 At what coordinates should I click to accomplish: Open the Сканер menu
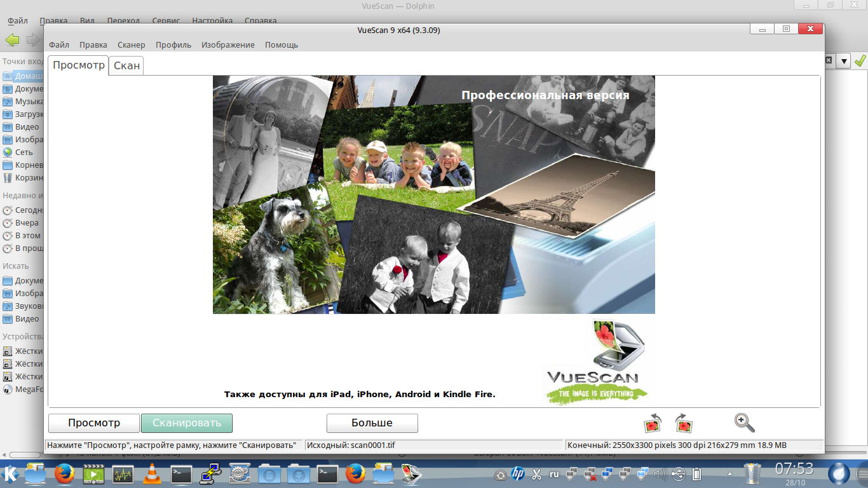click(x=132, y=44)
